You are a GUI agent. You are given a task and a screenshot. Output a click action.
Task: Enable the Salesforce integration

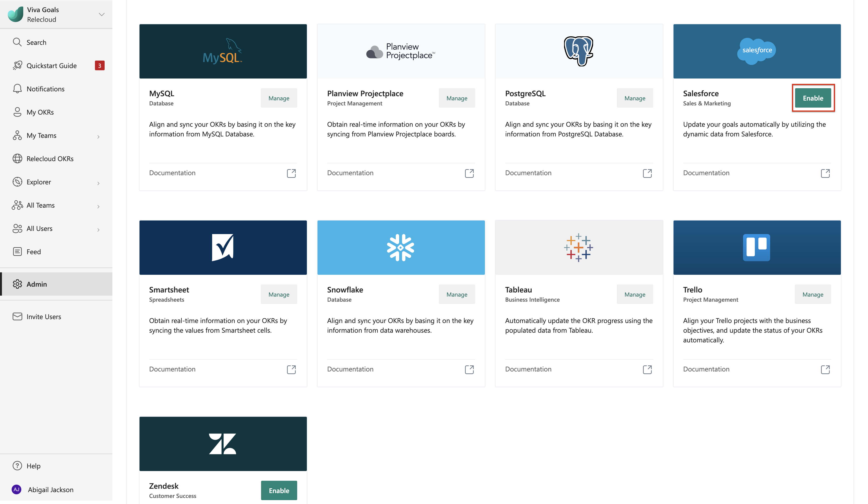[x=813, y=98]
